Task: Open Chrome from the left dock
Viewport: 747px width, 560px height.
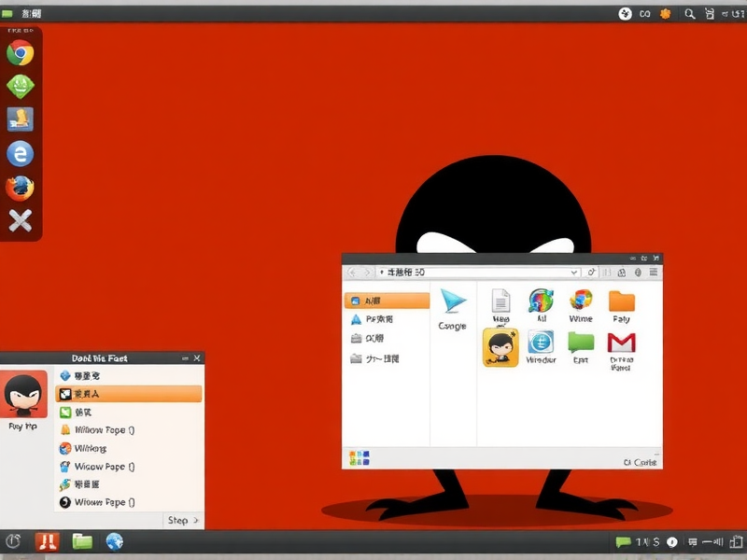Action: pos(21,53)
